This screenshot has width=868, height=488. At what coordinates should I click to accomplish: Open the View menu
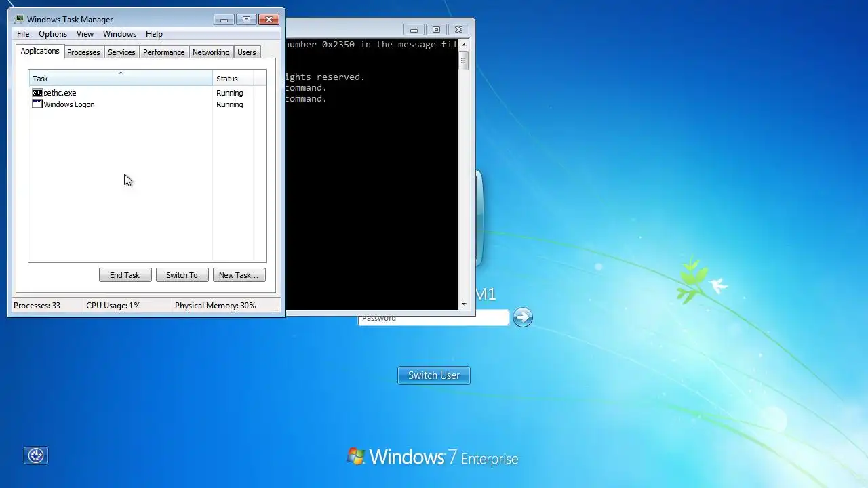[x=85, y=34]
